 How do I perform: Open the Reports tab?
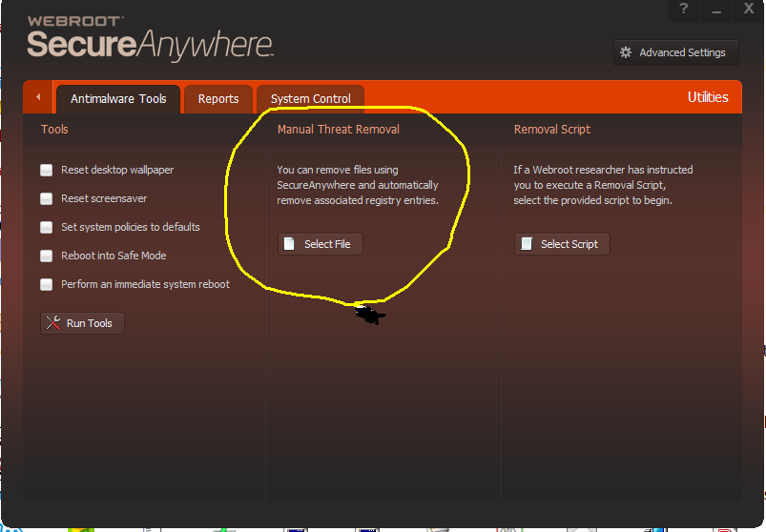[x=218, y=99]
